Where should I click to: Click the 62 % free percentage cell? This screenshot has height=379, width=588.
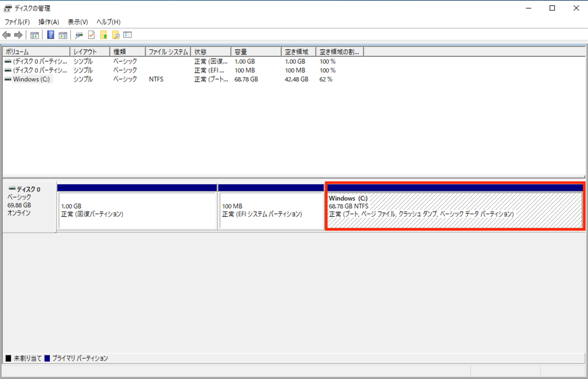[x=326, y=79]
